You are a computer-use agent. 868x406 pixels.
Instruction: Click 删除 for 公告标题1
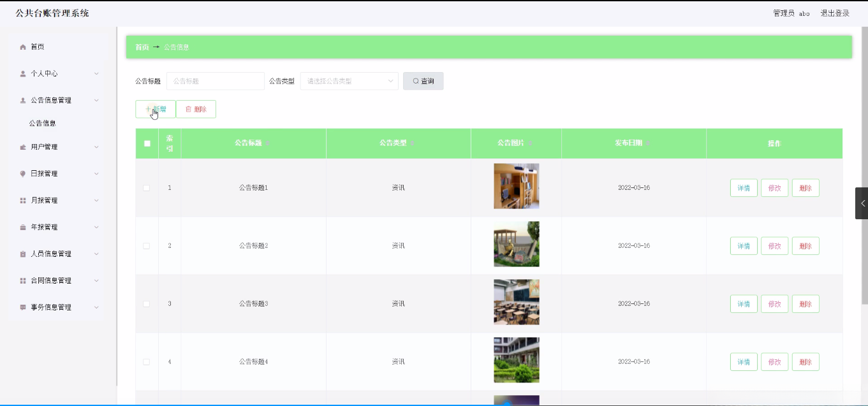805,188
